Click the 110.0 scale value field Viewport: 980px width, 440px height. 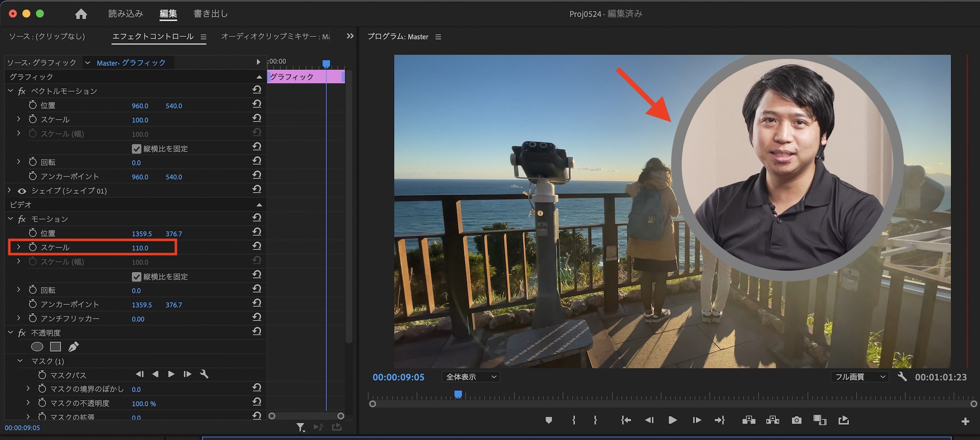(x=140, y=248)
